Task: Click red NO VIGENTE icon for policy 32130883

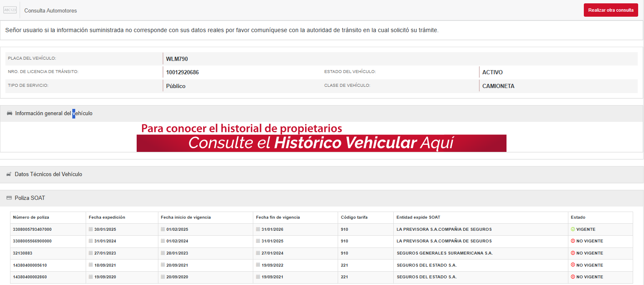Action: [x=573, y=253]
